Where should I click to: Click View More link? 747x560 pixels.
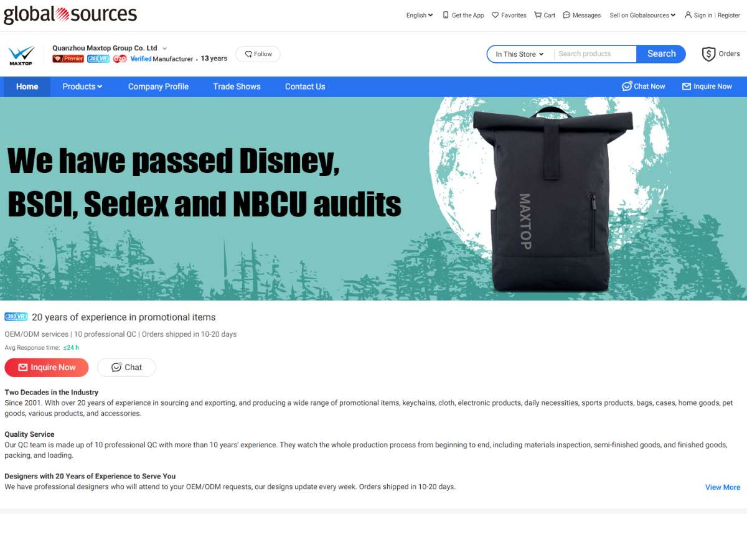click(723, 487)
